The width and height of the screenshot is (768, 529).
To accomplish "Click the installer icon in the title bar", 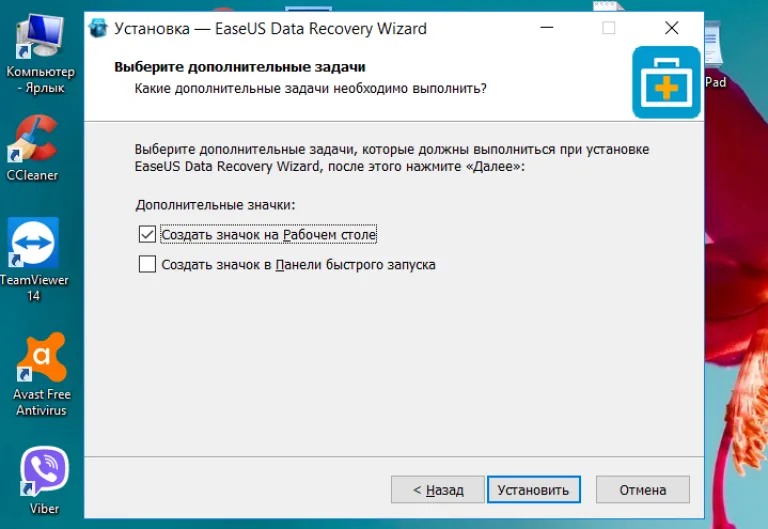I will point(98,28).
